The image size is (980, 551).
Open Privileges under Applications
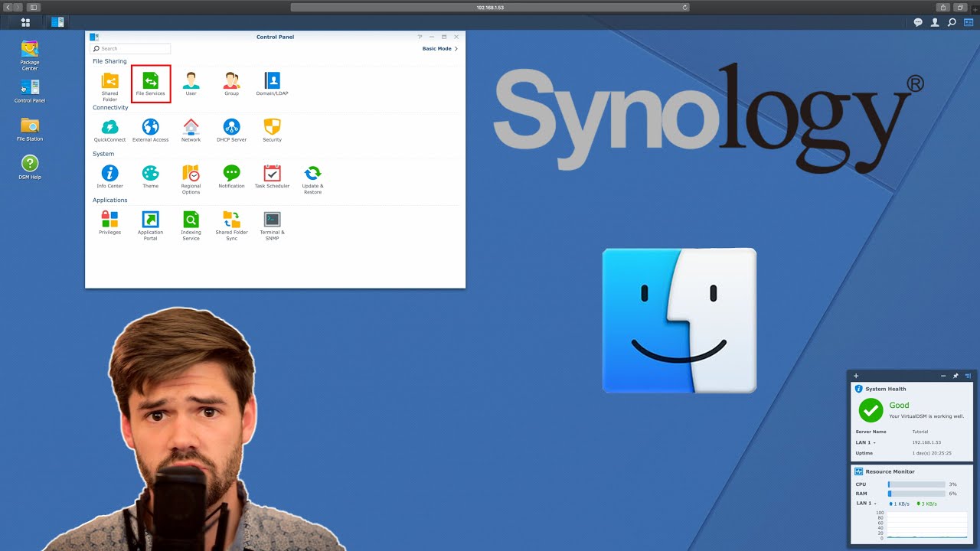(109, 223)
